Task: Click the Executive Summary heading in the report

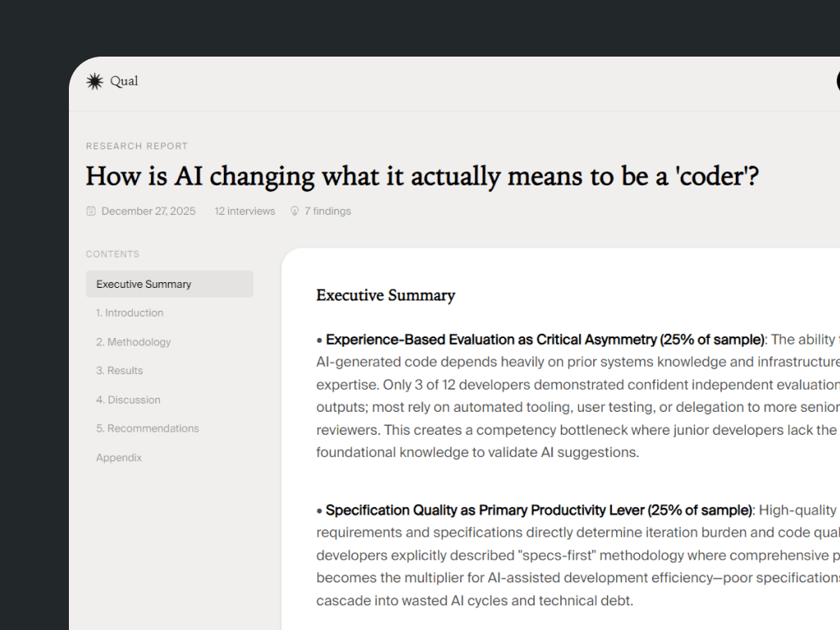Action: tap(386, 295)
